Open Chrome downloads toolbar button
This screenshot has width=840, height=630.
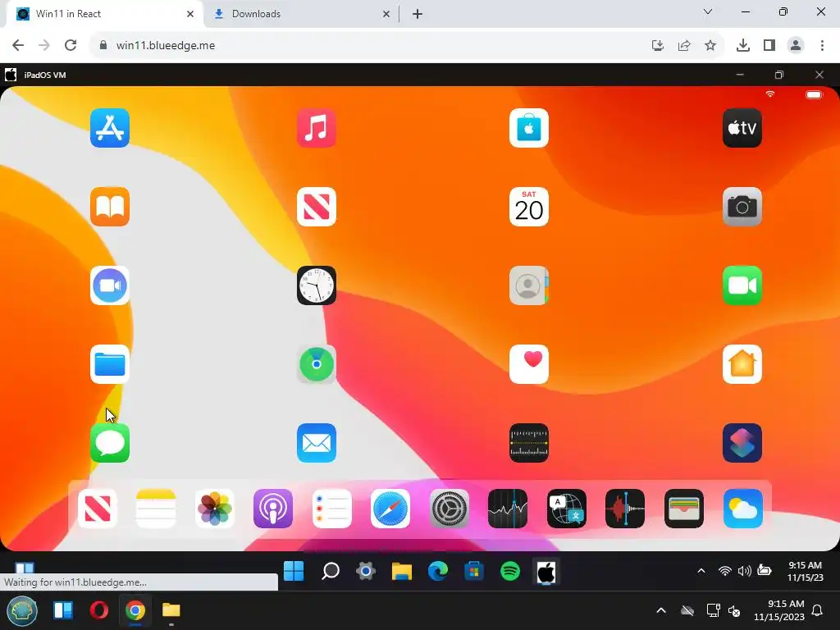[743, 45]
